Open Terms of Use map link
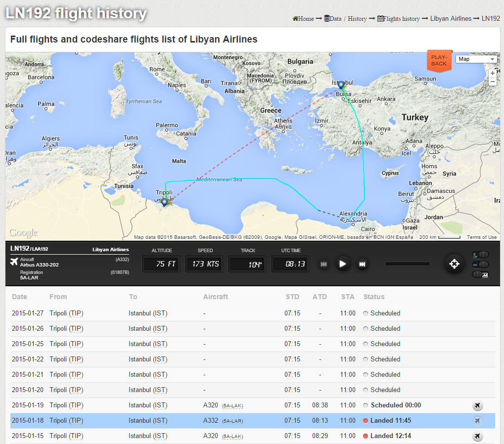Image resolution: width=504 pixels, height=444 pixels. point(482,237)
